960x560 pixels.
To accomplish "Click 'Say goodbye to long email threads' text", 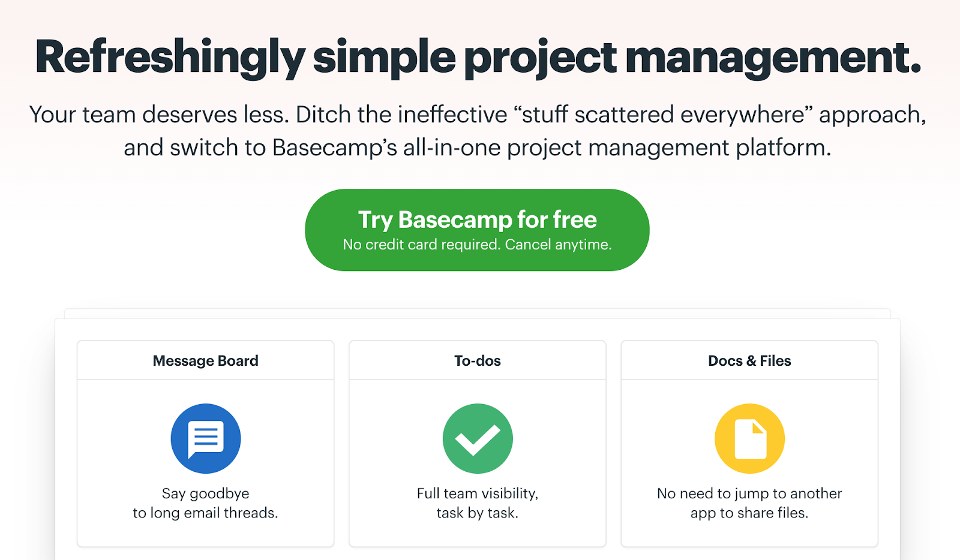I will [206, 503].
